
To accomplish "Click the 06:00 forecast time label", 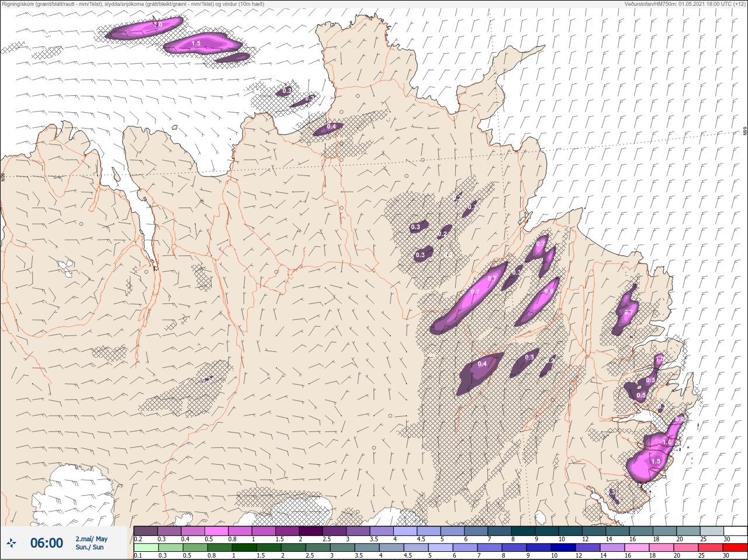I will [x=47, y=543].
